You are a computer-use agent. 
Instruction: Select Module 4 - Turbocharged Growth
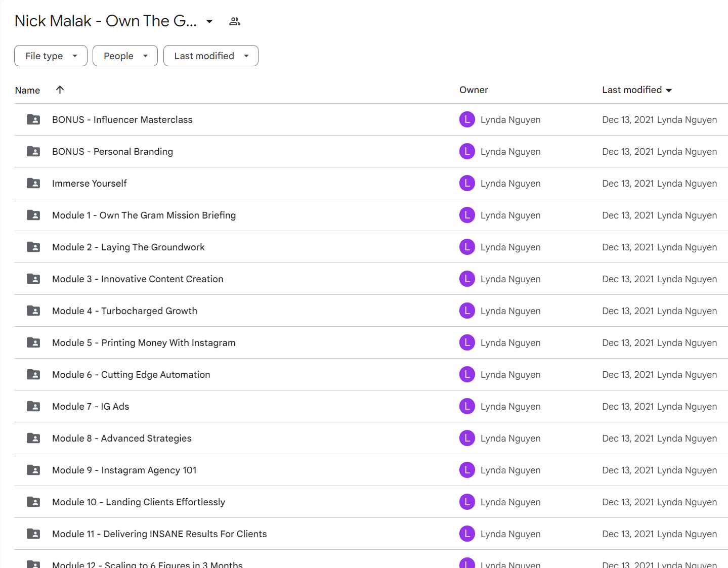(124, 311)
